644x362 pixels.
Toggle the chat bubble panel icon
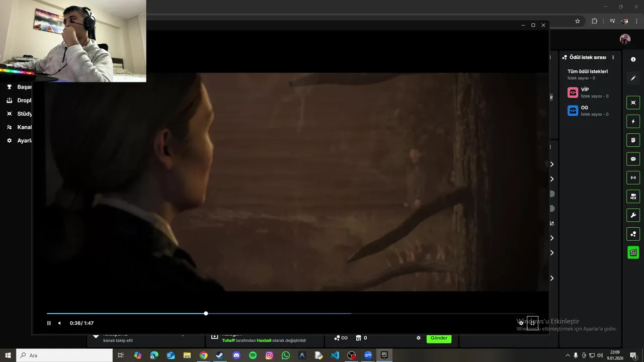(x=633, y=159)
